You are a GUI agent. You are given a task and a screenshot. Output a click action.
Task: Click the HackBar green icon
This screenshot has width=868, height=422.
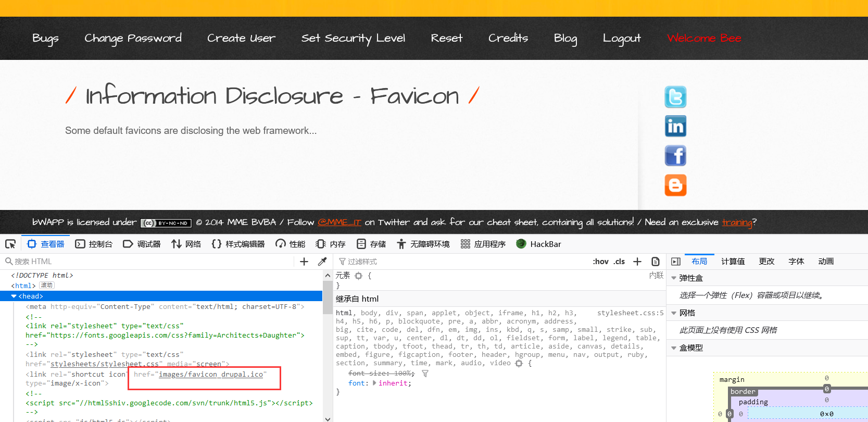point(521,244)
